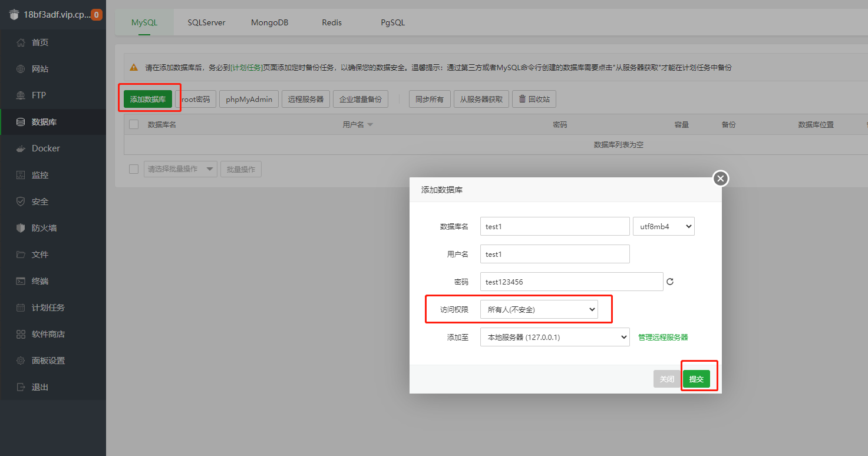868x456 pixels.
Task: Switch to the PgSQL tab
Action: pos(393,22)
